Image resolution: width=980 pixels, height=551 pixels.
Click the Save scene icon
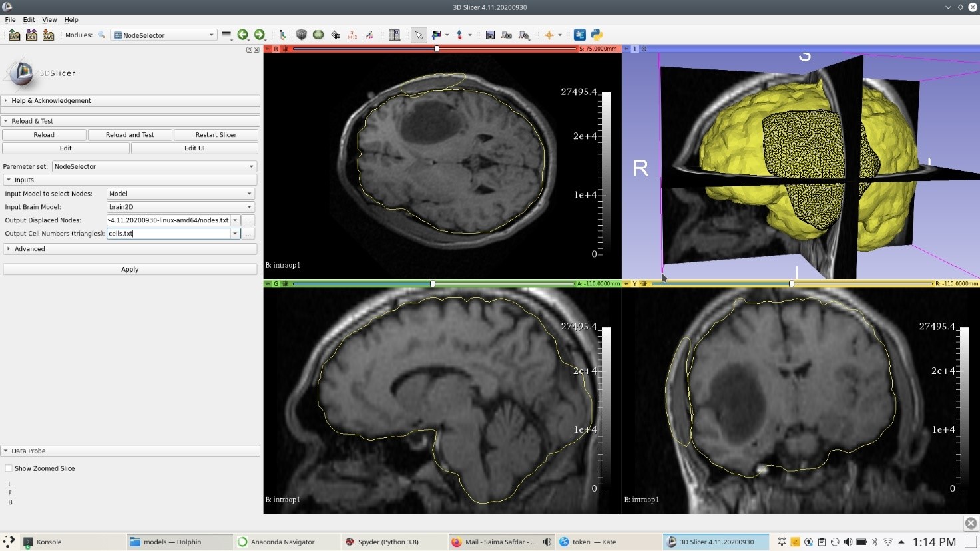coord(48,35)
